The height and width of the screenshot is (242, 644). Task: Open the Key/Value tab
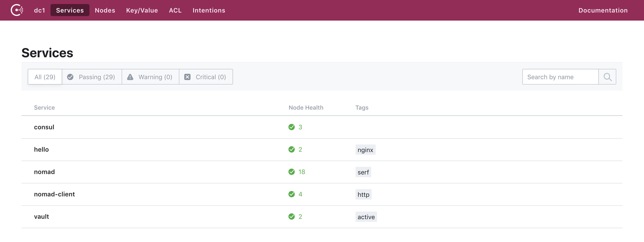pos(142,10)
